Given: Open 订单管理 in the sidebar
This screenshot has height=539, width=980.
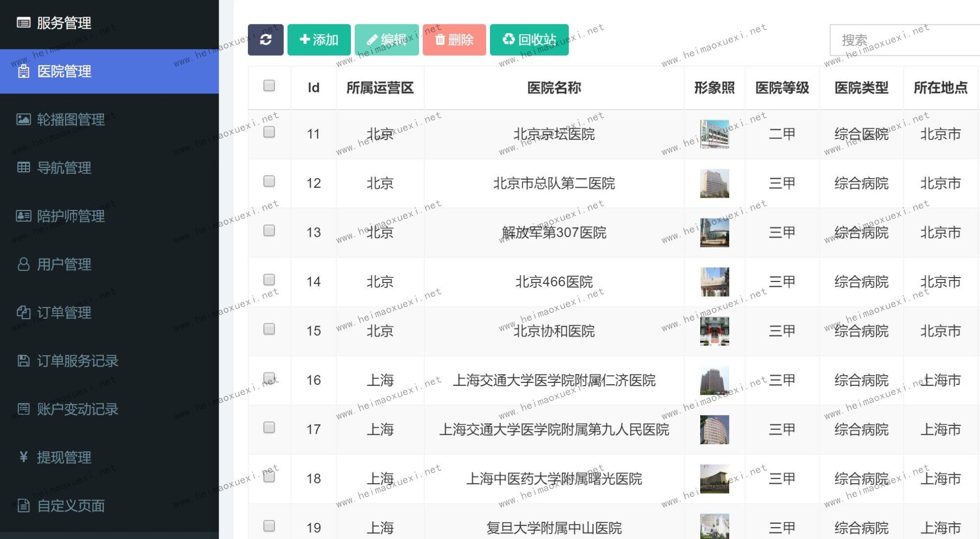Looking at the screenshot, I should coord(64,312).
